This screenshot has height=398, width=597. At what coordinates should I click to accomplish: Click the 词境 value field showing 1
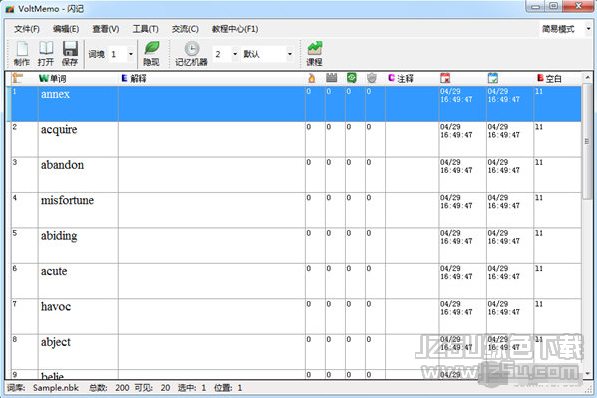pyautogui.click(x=117, y=54)
